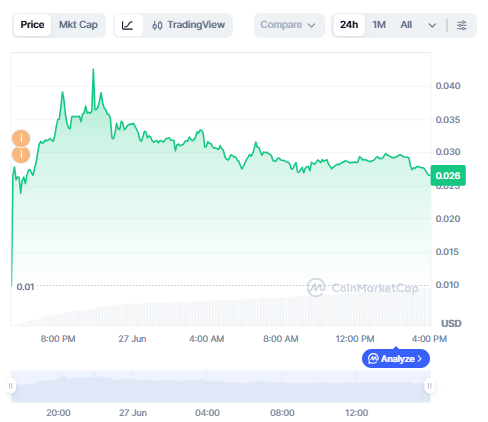The height and width of the screenshot is (422, 488).
Task: Click the 4:00 AM axis label
Action: tap(207, 339)
